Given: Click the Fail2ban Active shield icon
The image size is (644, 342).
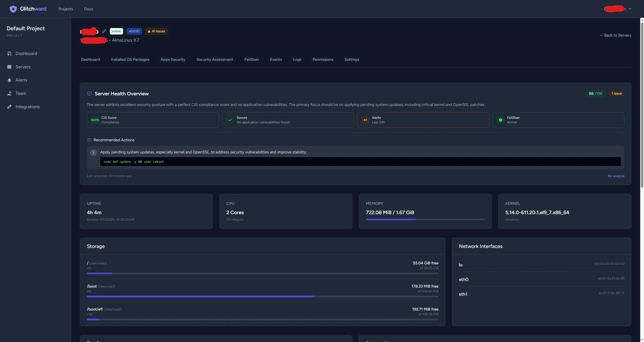Looking at the screenshot, I should [x=500, y=120].
